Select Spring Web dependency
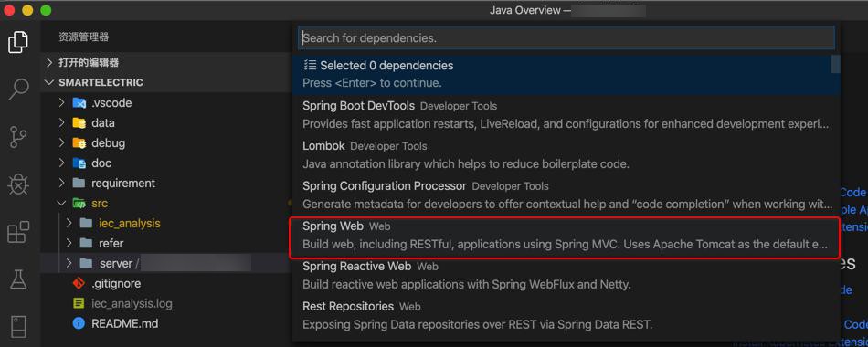868x347 pixels. (x=566, y=236)
